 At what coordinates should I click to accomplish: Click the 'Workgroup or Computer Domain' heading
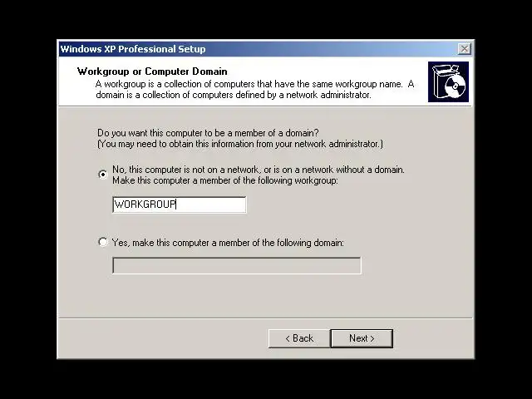pos(152,71)
